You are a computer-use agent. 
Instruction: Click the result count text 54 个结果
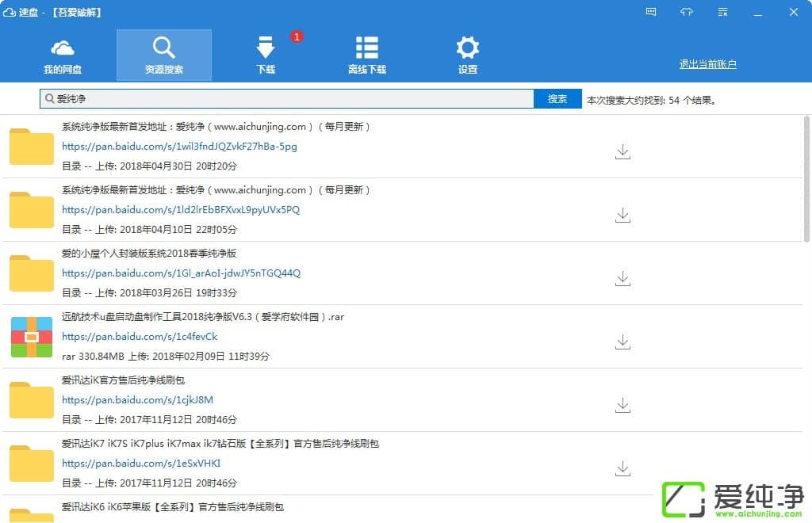pos(691,101)
